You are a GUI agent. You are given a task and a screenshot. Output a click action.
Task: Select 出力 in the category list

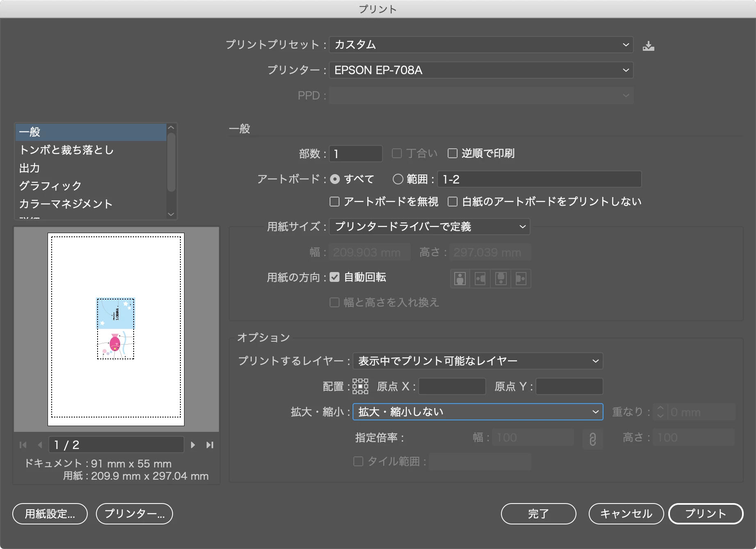(x=91, y=168)
